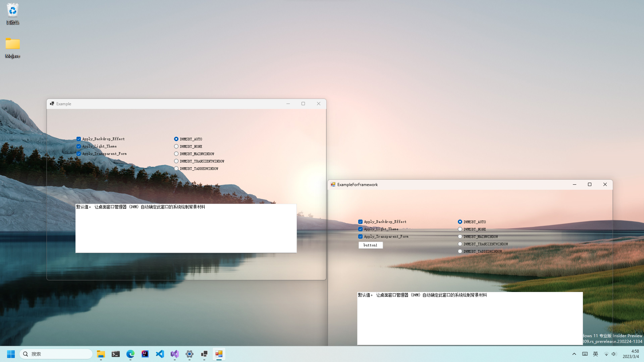Launch Windows Terminal from the taskbar

pyautogui.click(x=116, y=354)
